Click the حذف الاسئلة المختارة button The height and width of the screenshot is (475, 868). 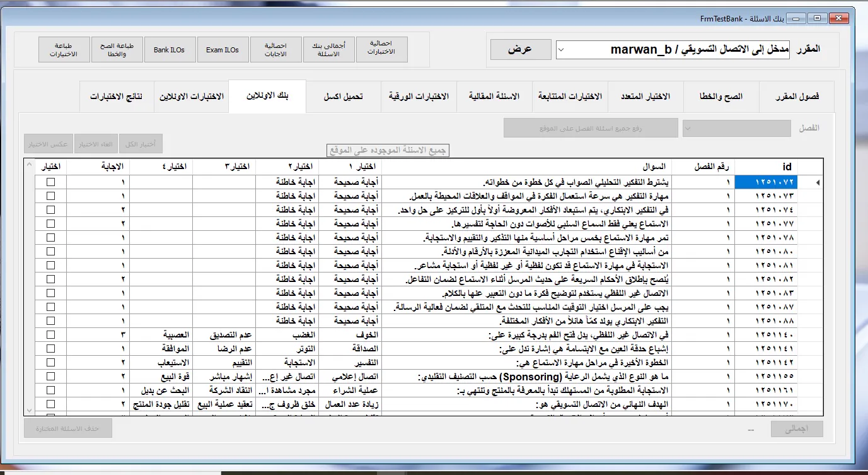(x=68, y=428)
